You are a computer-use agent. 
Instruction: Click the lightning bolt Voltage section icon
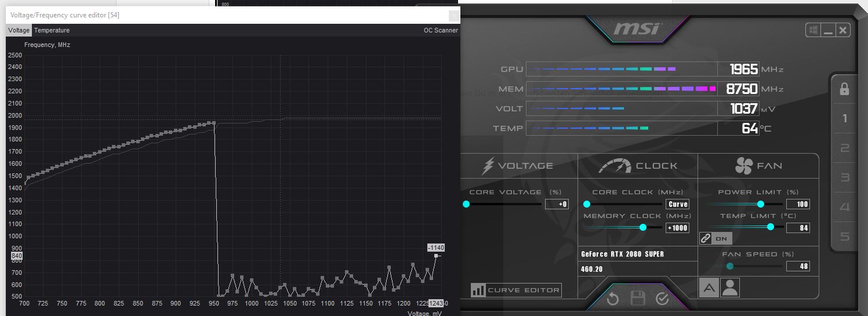488,166
